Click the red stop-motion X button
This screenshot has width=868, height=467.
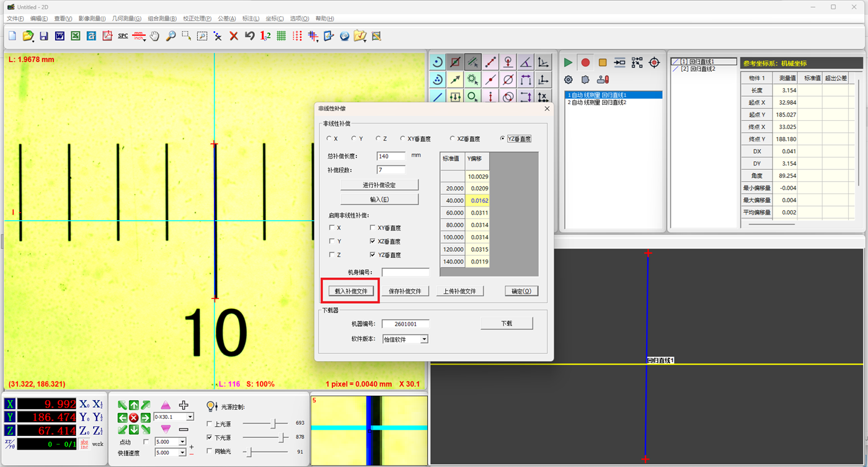tap(134, 418)
